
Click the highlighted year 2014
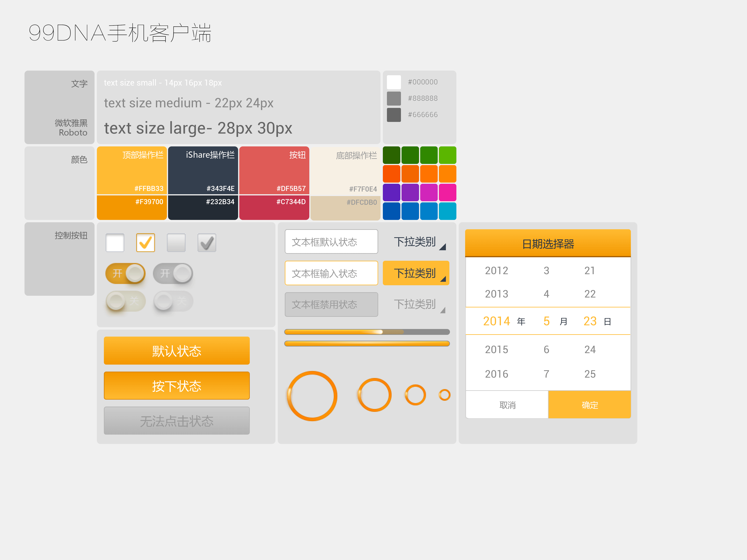(x=496, y=321)
